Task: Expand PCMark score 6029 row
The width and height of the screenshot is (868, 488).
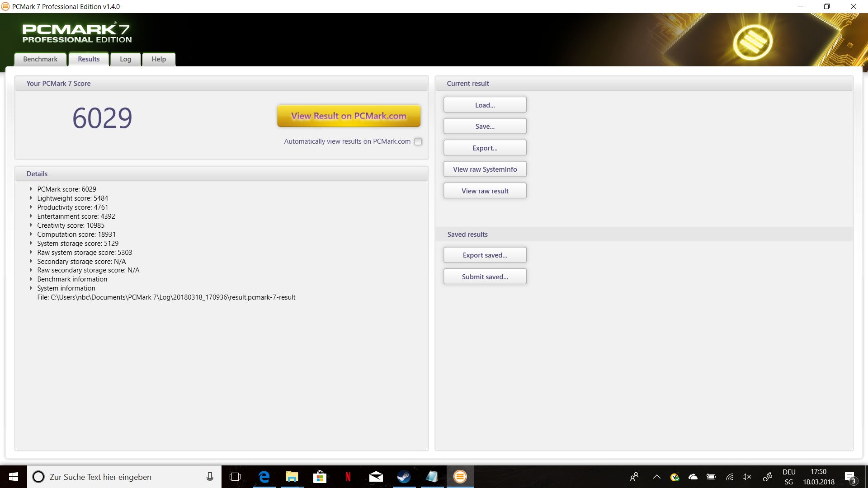Action: coord(31,189)
